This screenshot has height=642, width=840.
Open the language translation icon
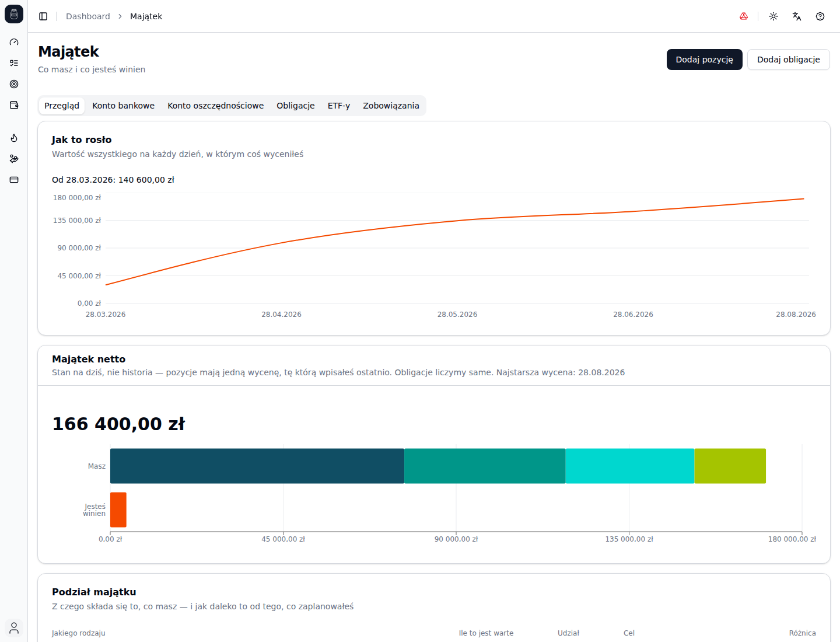[797, 16]
